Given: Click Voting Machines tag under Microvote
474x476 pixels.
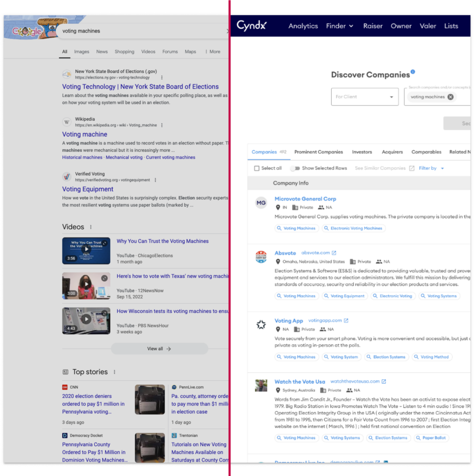Looking at the screenshot, I should coord(296,228).
